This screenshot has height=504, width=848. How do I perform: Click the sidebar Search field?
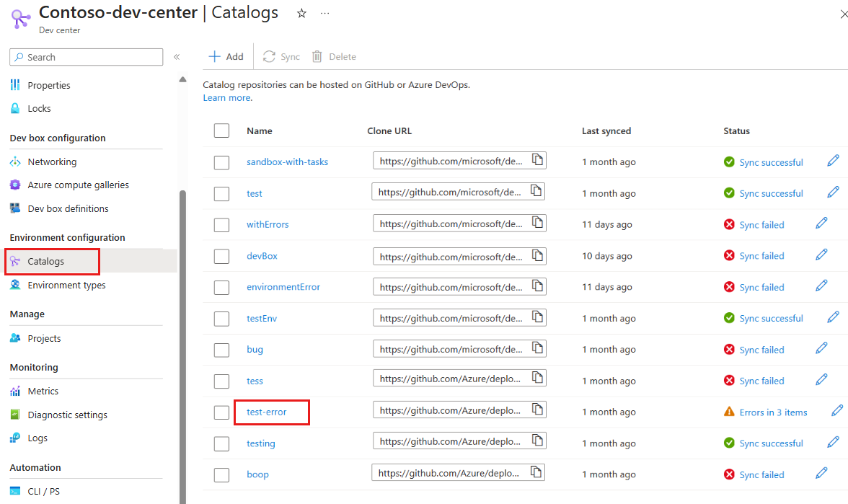click(x=87, y=57)
